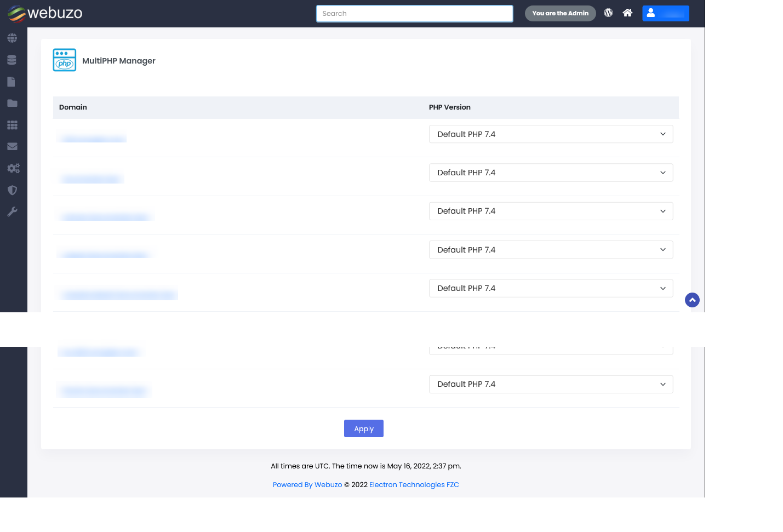The height and width of the screenshot is (532, 783).
Task: Click the WordPress icon in top bar
Action: [608, 13]
